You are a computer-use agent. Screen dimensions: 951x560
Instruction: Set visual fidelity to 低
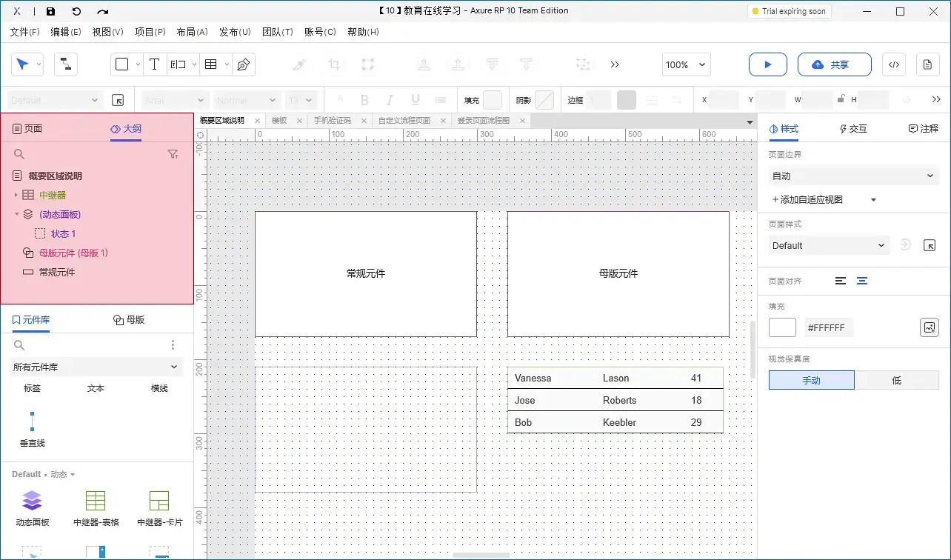coord(896,380)
